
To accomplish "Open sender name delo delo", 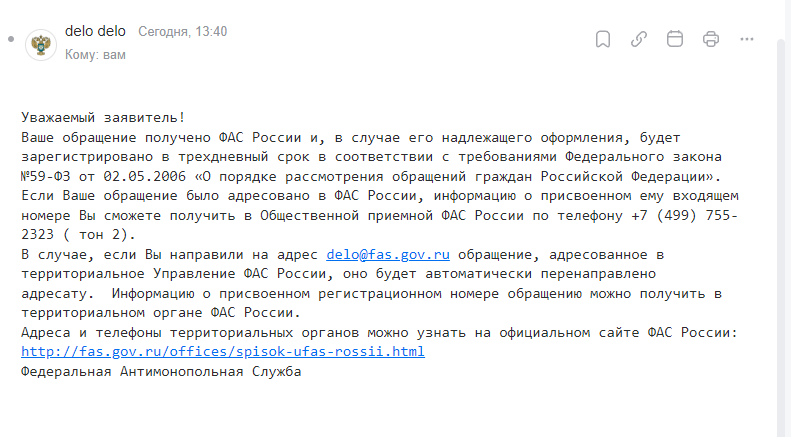I will pyautogui.click(x=95, y=31).
